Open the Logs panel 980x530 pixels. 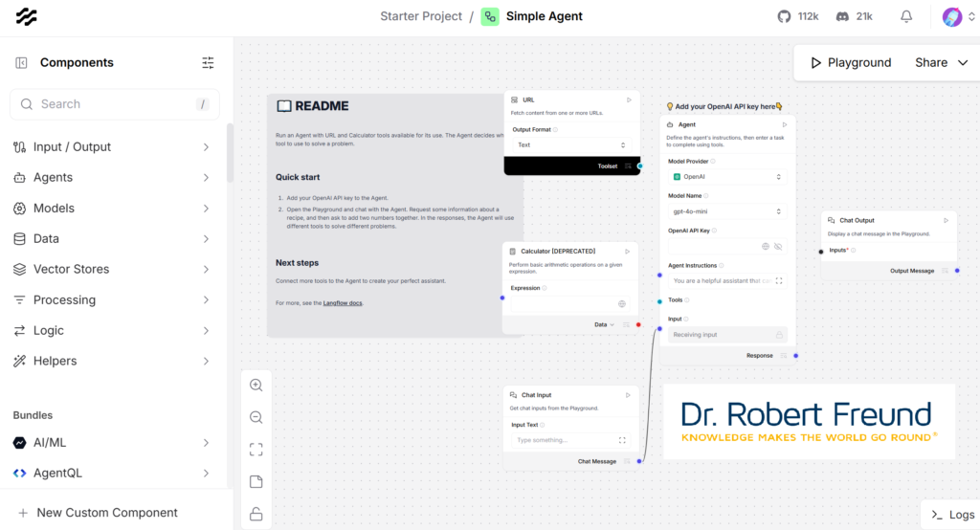[952, 515]
